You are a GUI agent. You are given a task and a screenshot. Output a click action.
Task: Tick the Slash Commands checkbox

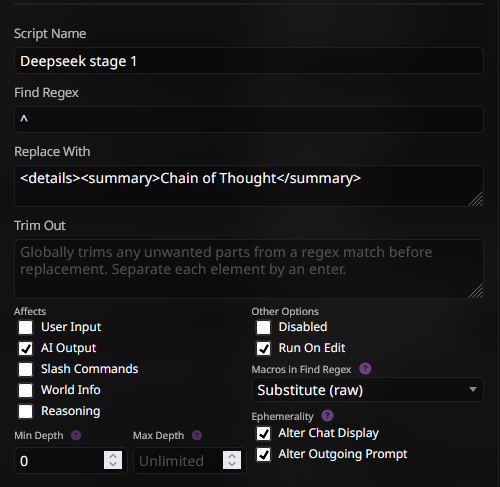26,369
